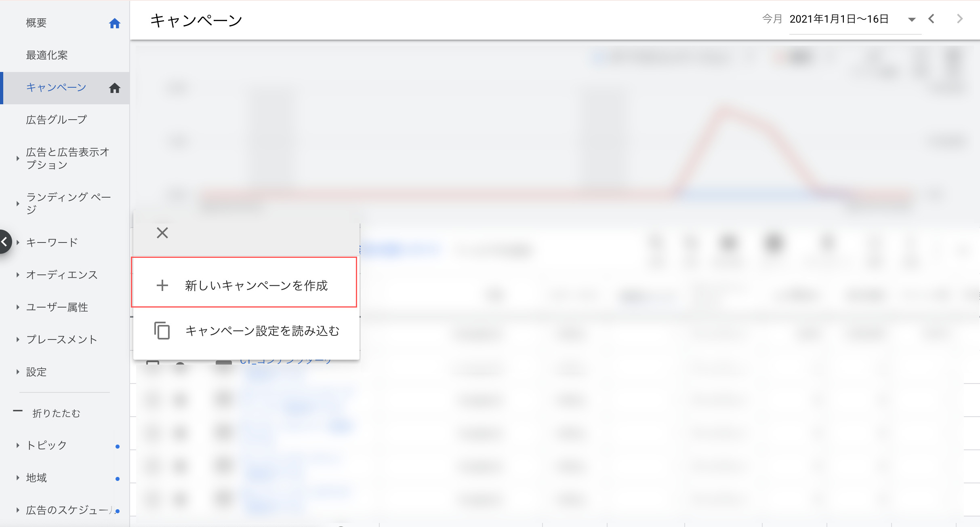Click the copy icon for campaign settings import
This screenshot has height=527, width=980.
[x=162, y=331]
